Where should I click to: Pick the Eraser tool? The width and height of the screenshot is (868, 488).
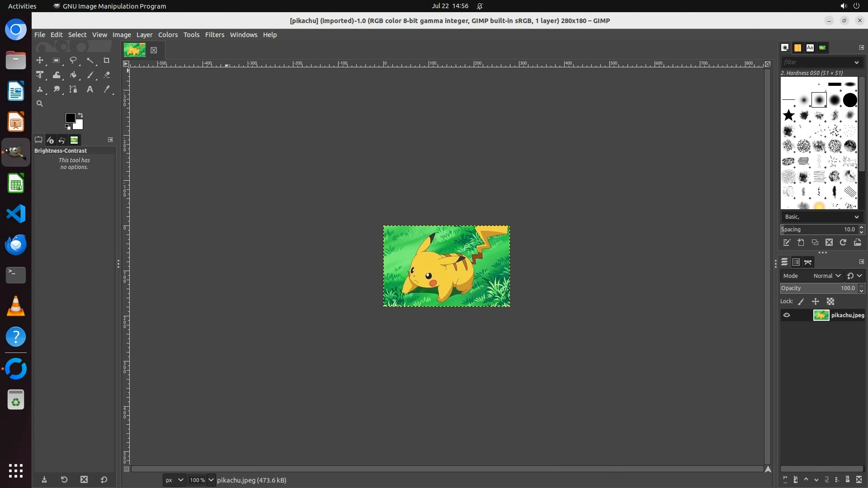107,75
